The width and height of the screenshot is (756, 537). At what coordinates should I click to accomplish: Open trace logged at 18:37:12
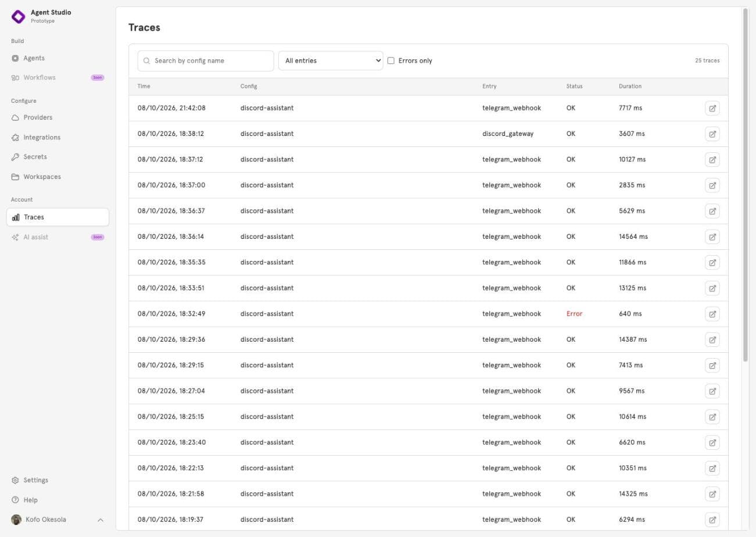tap(712, 159)
